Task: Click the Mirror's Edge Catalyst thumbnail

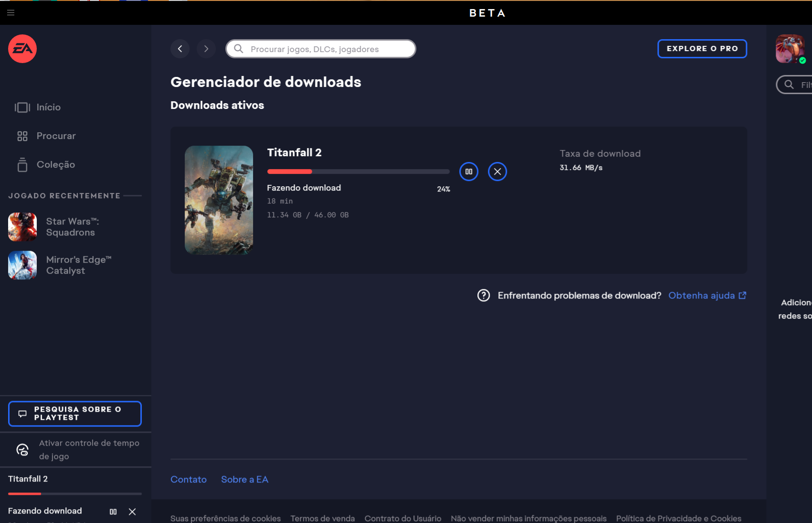Action: (x=22, y=265)
